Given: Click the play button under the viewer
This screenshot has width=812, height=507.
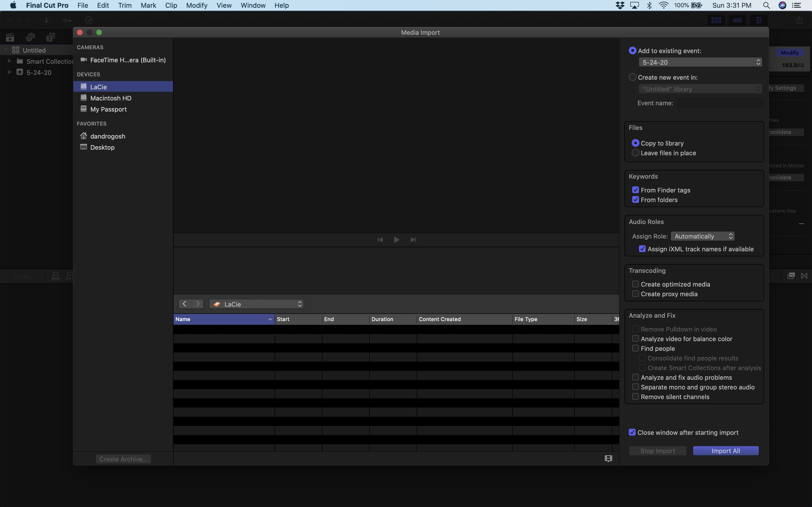Looking at the screenshot, I should coord(396,240).
